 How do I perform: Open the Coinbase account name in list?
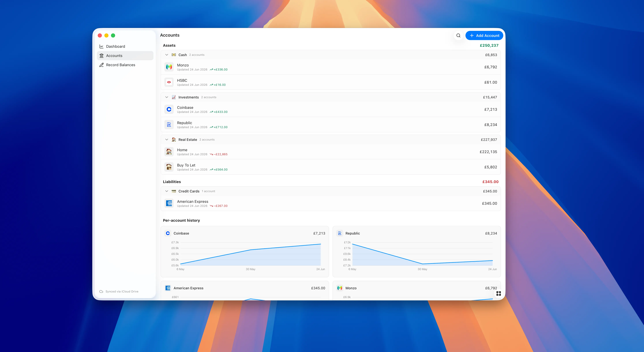[185, 108]
